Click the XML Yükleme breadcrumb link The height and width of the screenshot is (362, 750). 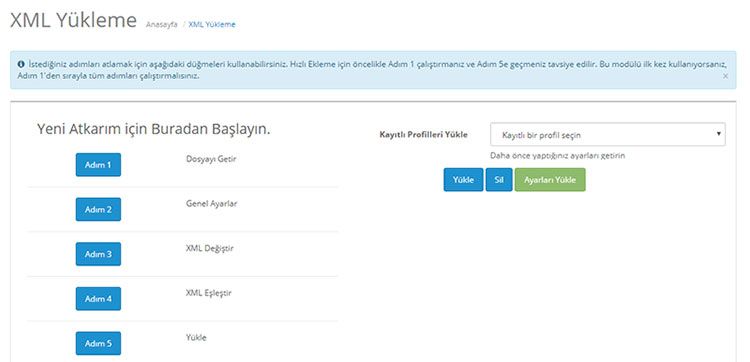click(212, 24)
